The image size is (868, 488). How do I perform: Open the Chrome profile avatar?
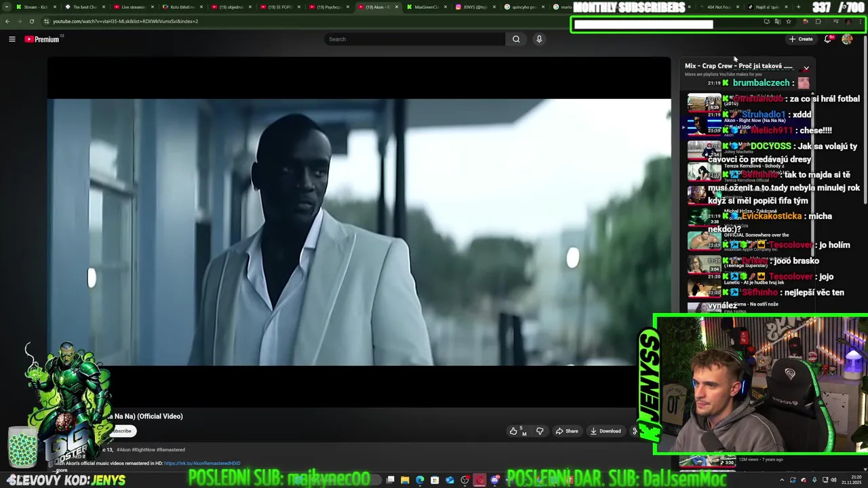click(x=848, y=22)
